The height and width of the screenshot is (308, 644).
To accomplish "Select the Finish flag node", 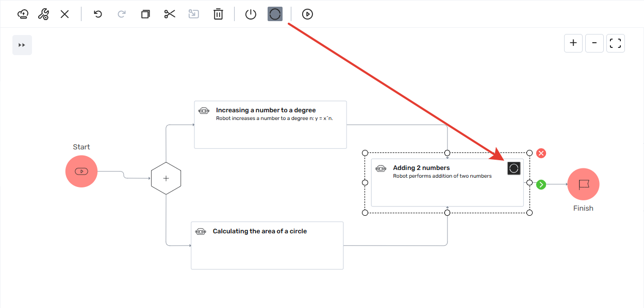I will [583, 184].
